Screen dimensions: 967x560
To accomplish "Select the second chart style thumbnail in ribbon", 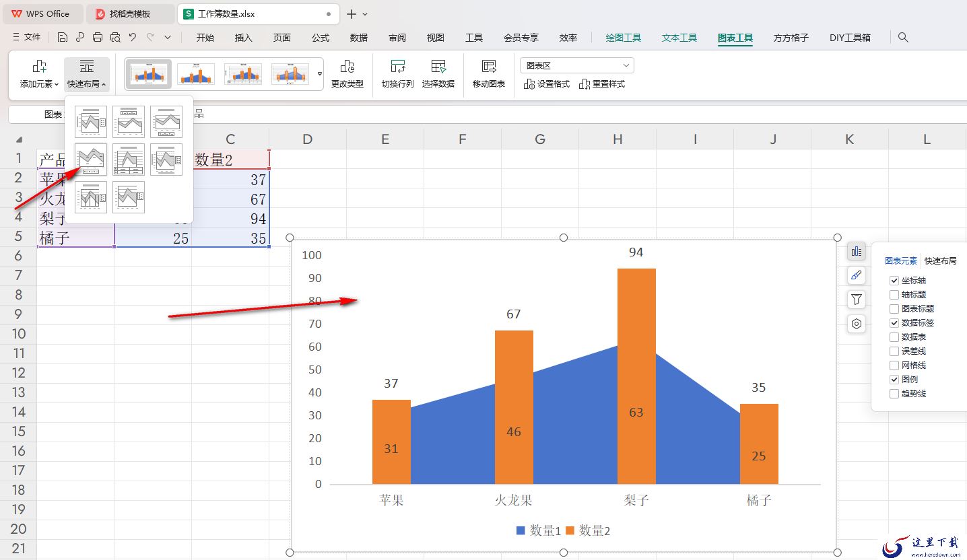I will pyautogui.click(x=196, y=74).
